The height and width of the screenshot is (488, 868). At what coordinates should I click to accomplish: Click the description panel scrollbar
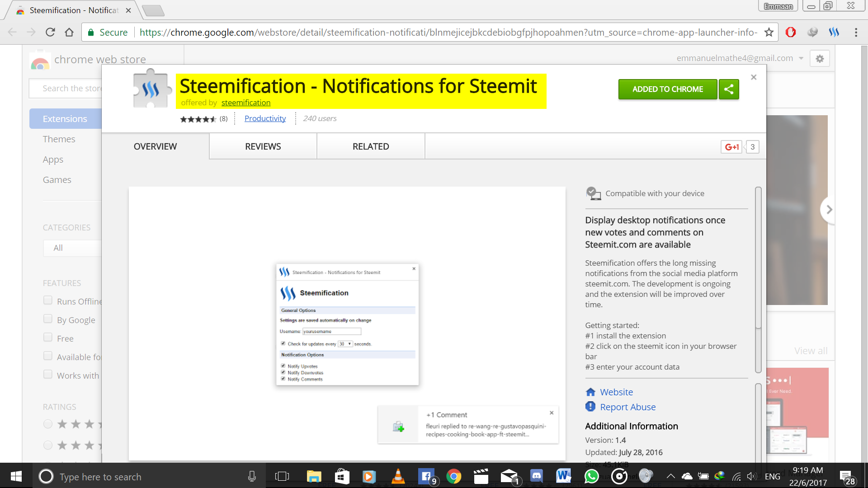[x=758, y=258]
